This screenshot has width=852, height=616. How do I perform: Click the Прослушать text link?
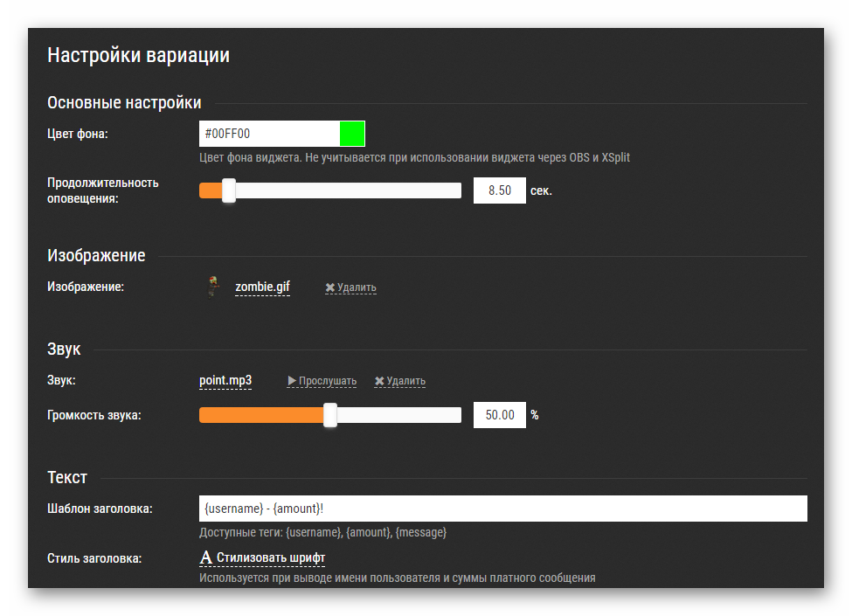328,381
